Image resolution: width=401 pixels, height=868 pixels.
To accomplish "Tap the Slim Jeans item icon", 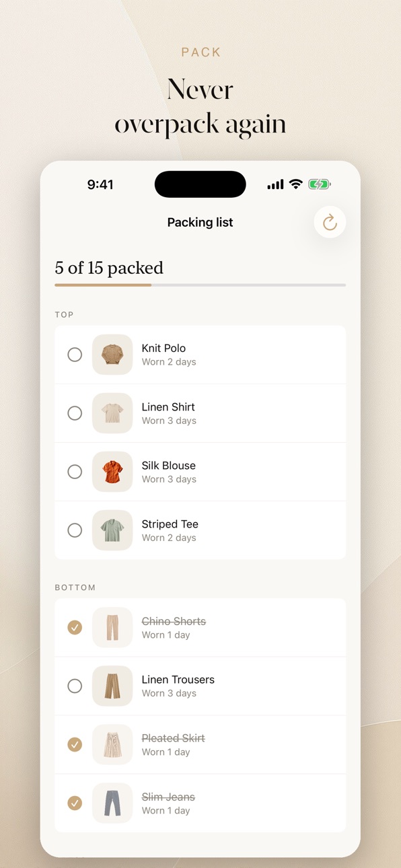I will pos(112,803).
